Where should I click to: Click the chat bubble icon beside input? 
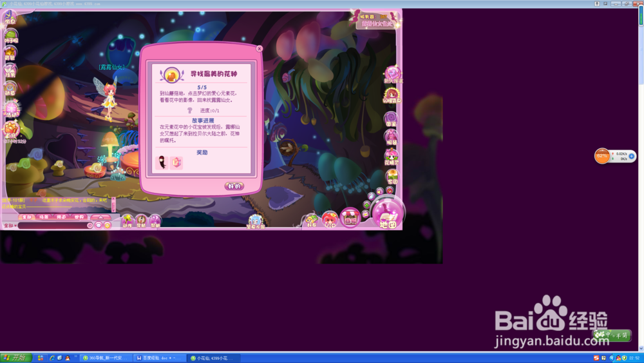click(x=98, y=225)
